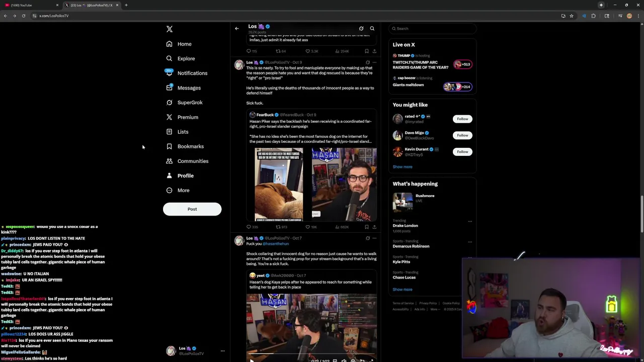Open the Oct 9 post's more options
644x362 pixels.
coord(374,62)
